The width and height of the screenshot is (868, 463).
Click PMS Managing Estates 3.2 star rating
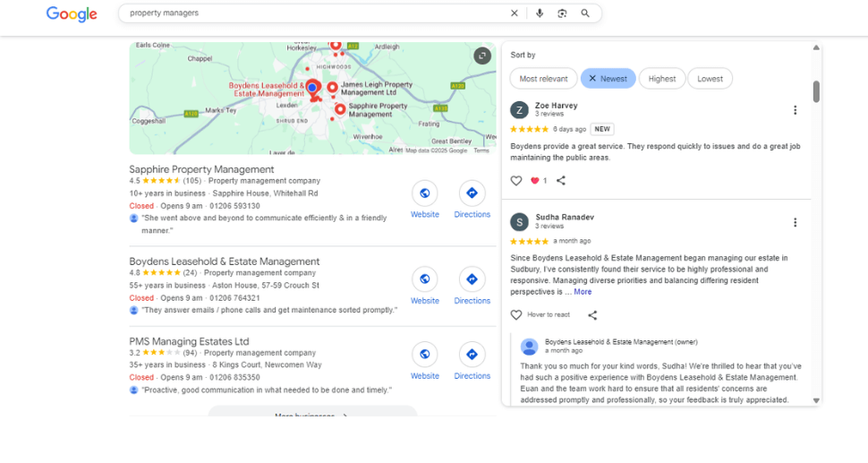point(163,353)
